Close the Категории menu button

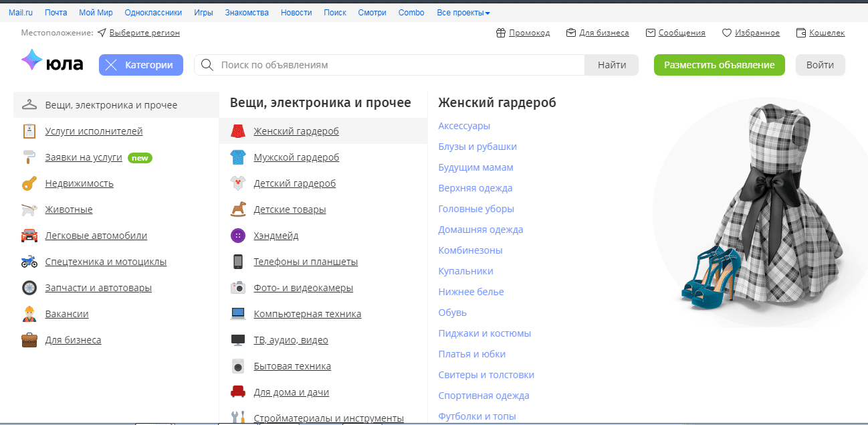(x=141, y=65)
